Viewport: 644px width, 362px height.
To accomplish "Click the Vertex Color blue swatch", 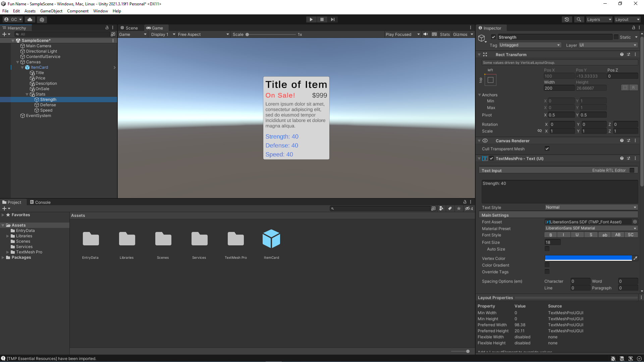I will (588, 258).
